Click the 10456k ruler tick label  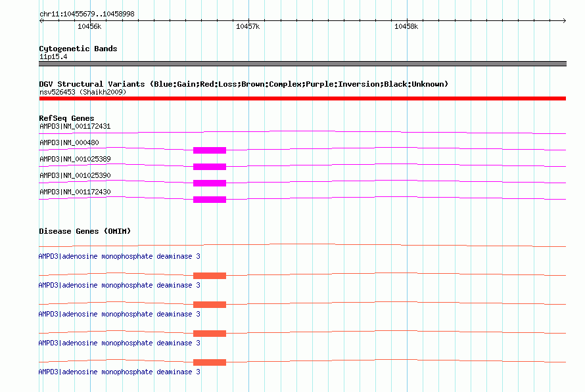[x=89, y=26]
